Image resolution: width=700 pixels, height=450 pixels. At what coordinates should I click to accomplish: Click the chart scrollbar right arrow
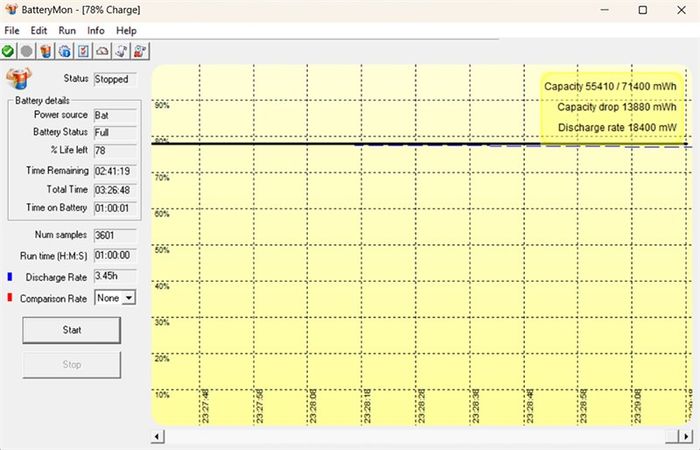click(x=690, y=436)
